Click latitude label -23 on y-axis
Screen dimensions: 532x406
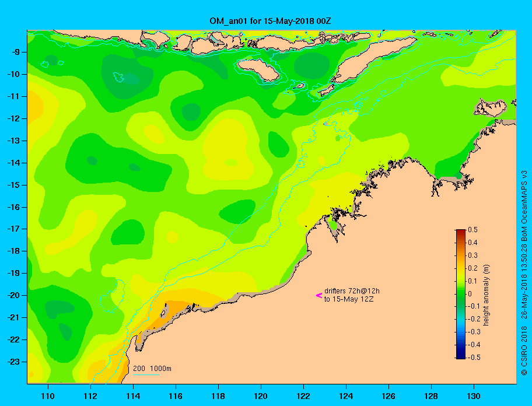pos(13,362)
